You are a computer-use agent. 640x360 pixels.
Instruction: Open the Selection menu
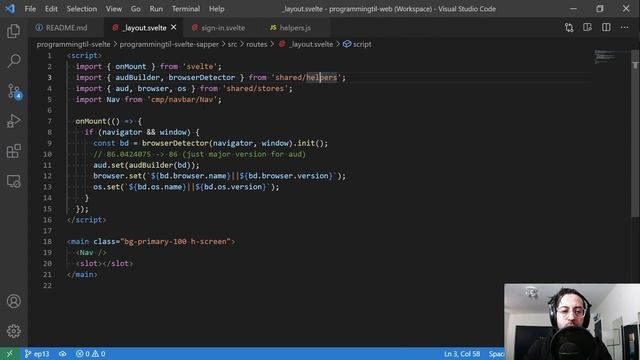82,9
